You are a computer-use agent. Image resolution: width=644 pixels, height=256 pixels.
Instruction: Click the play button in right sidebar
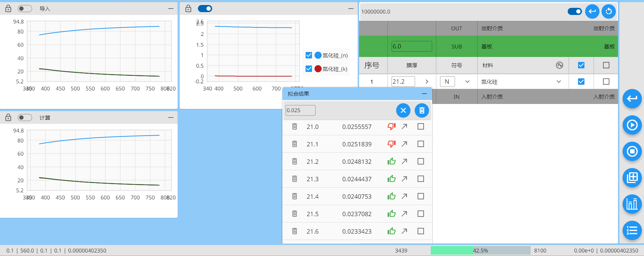(632, 125)
